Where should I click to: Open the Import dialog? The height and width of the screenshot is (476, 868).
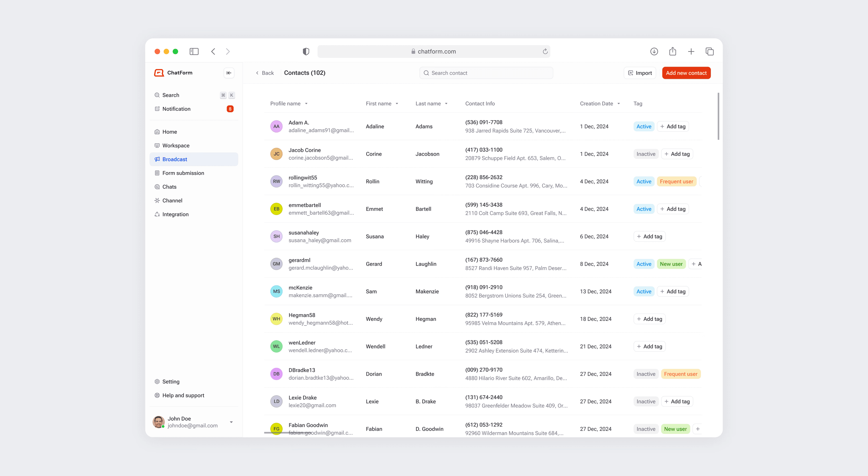[639, 73]
